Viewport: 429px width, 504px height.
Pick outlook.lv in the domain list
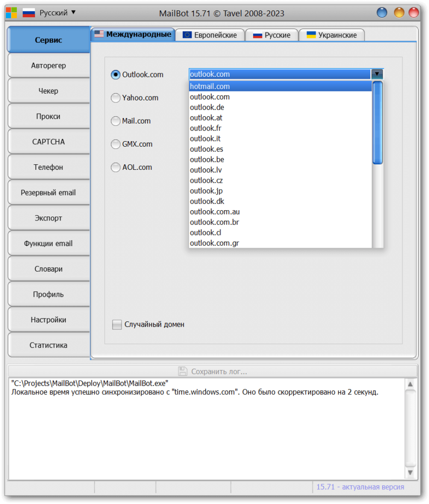280,170
